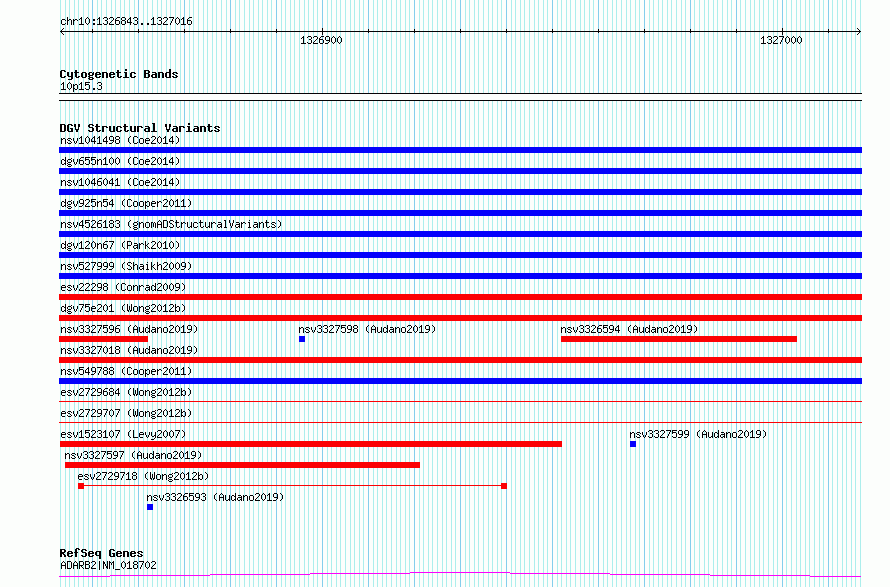Select esv1523107 (Levy2007) variant label
This screenshot has width=890, height=587.
point(123,434)
